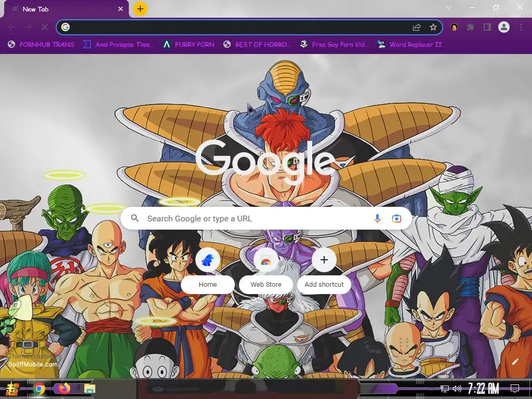Open the Web Store shortcut
532x399 pixels.
(x=265, y=270)
